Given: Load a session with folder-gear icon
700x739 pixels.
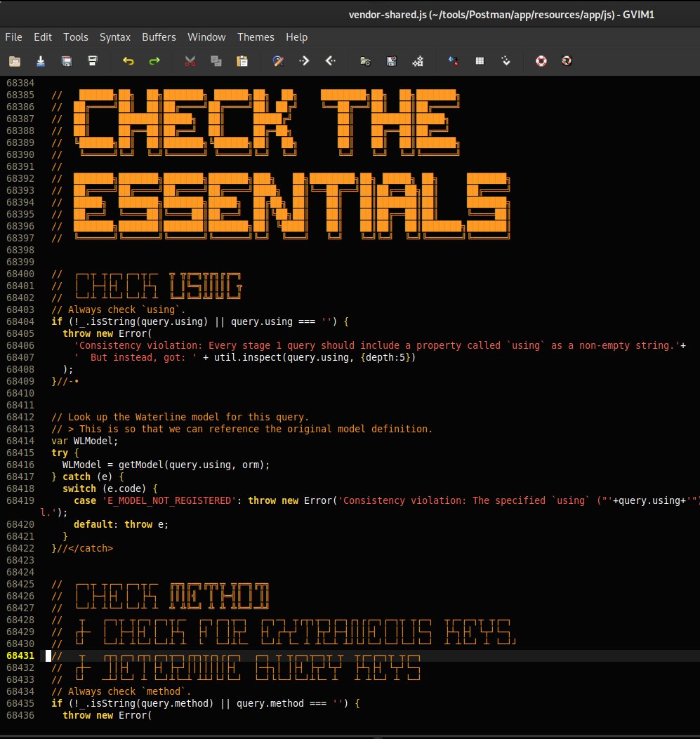Looking at the screenshot, I should tap(365, 61).
